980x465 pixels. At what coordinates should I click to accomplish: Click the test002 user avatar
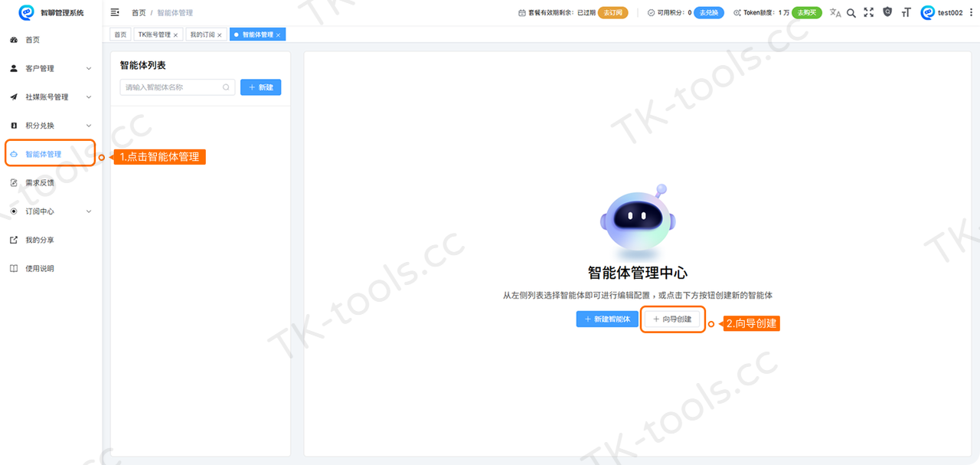(928, 12)
